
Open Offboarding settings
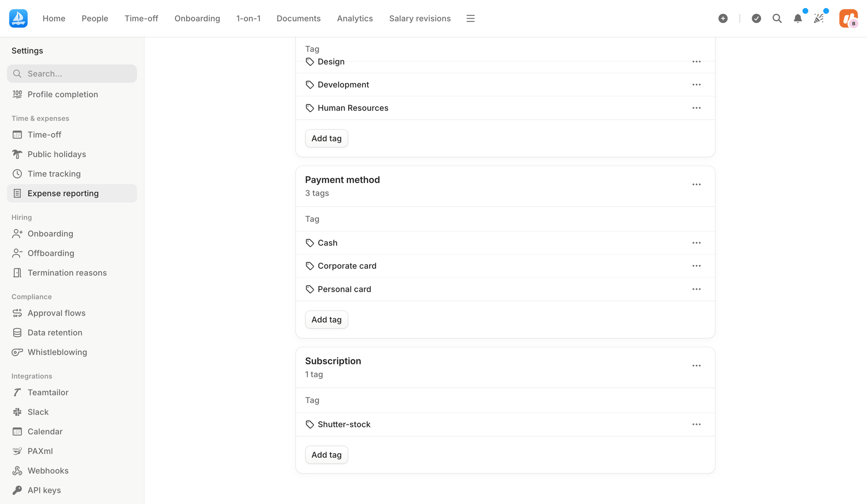tap(72, 253)
